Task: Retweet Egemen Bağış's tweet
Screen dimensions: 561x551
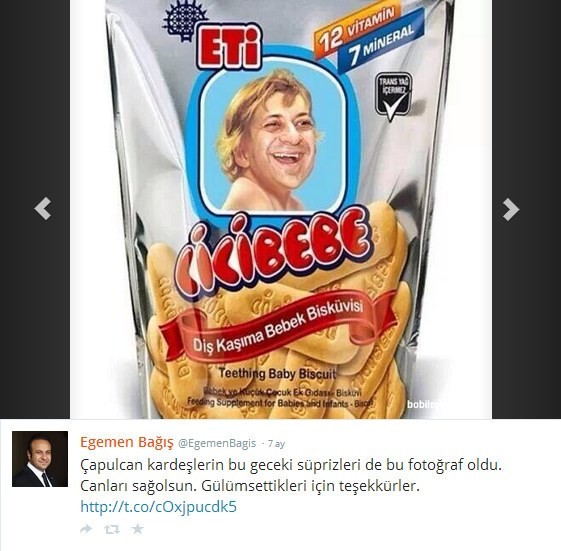Action: coord(112,529)
